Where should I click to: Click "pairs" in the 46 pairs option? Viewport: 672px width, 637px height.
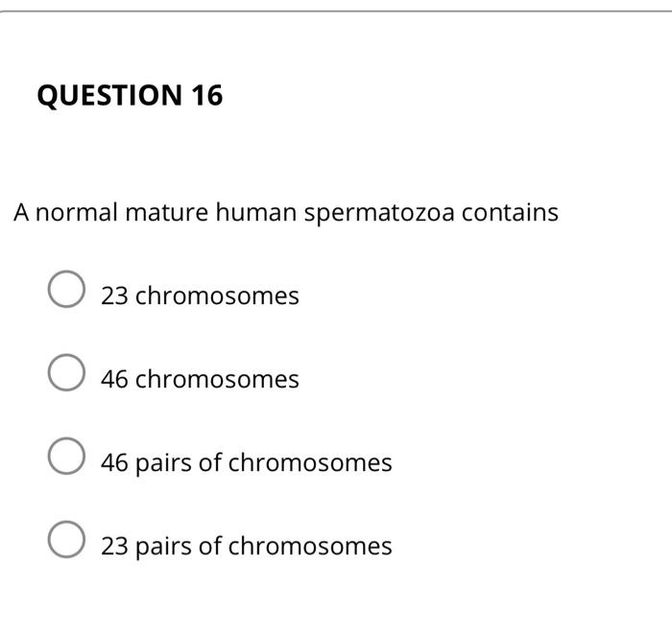pos(163,464)
